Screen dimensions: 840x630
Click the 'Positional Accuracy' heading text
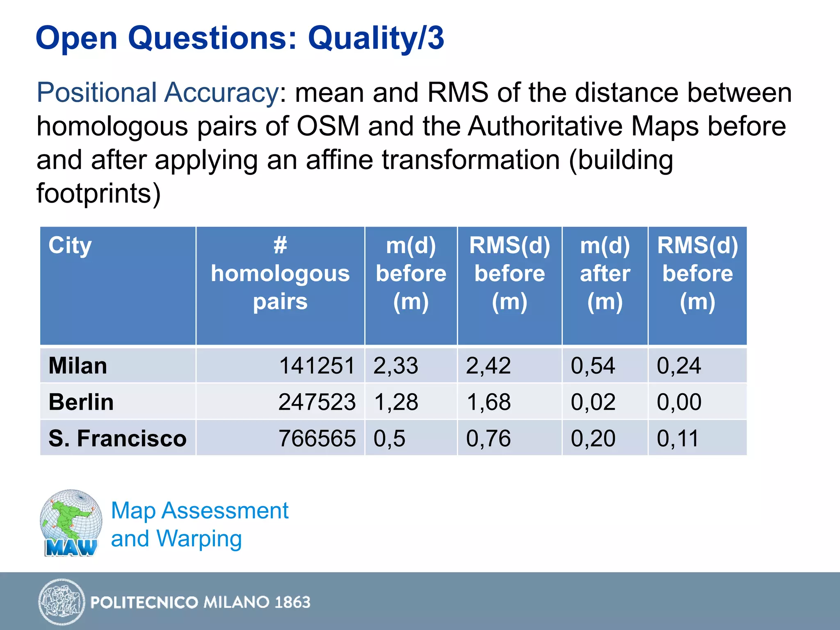(157, 92)
